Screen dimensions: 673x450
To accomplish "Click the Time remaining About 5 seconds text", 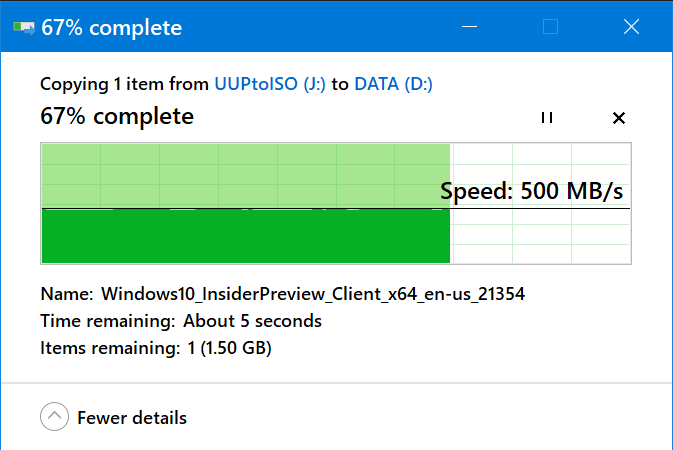I will tap(181, 321).
